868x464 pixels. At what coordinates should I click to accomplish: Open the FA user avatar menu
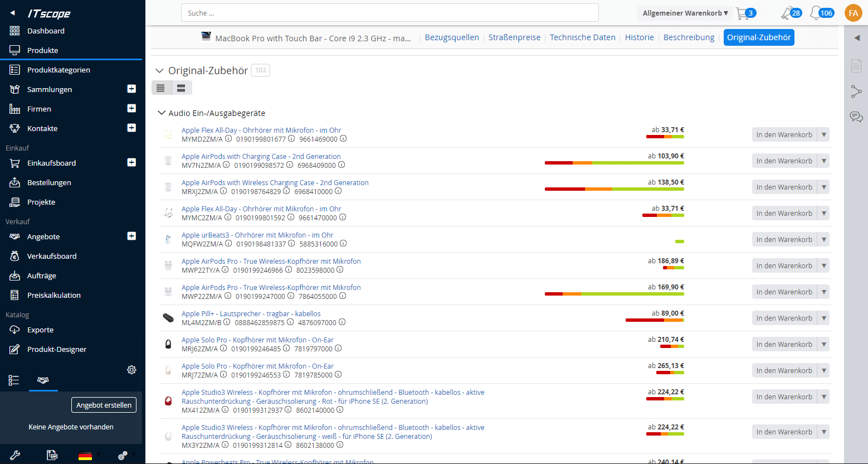853,13
